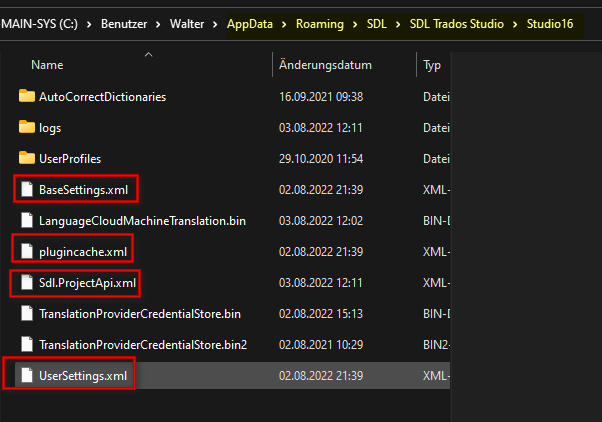Click the 03.08.2022 12:11 date of logs
The height and width of the screenshot is (422, 602).
tap(321, 127)
